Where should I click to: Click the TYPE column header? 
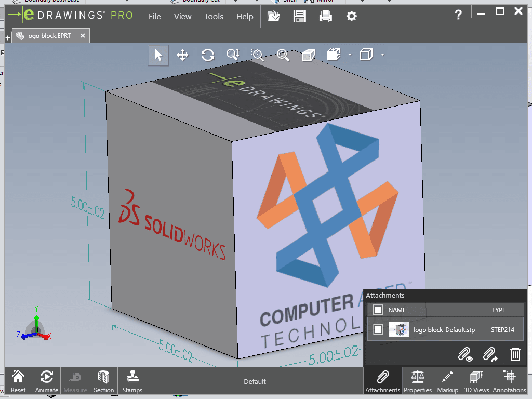tap(499, 310)
